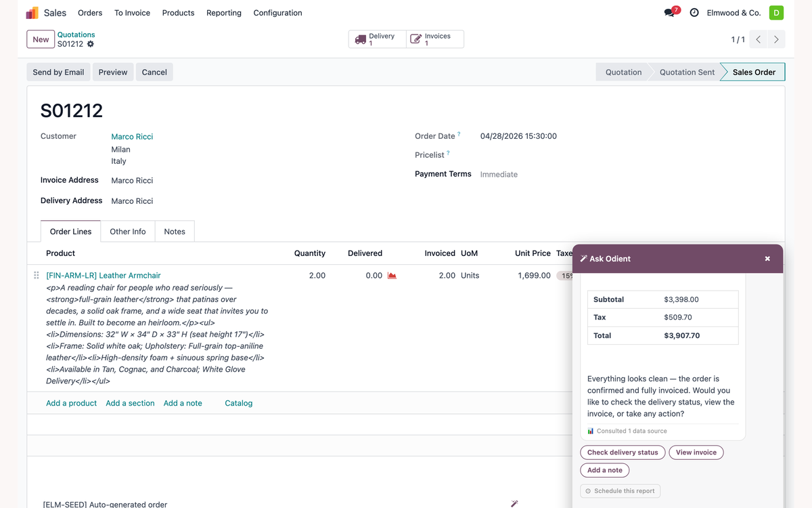Switch to the Notes tab

[175, 232]
